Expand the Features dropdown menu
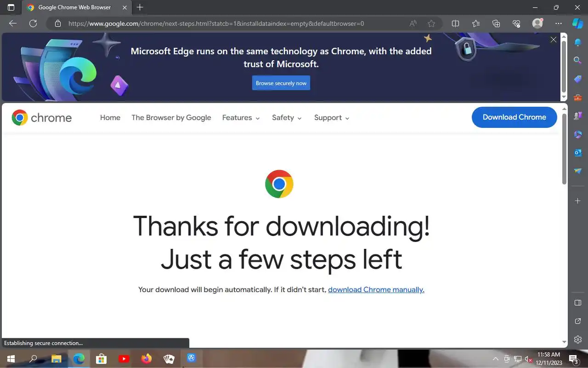588x368 pixels. [x=241, y=118]
